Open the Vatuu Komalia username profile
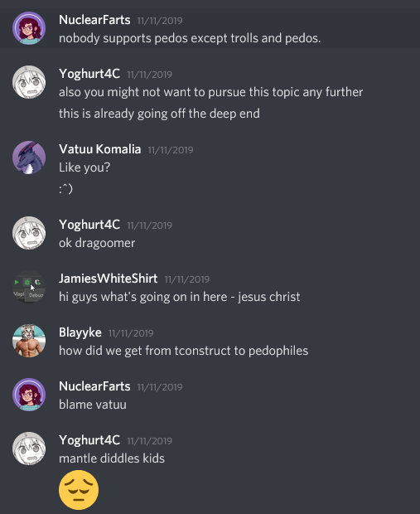The image size is (420, 514). click(x=100, y=149)
